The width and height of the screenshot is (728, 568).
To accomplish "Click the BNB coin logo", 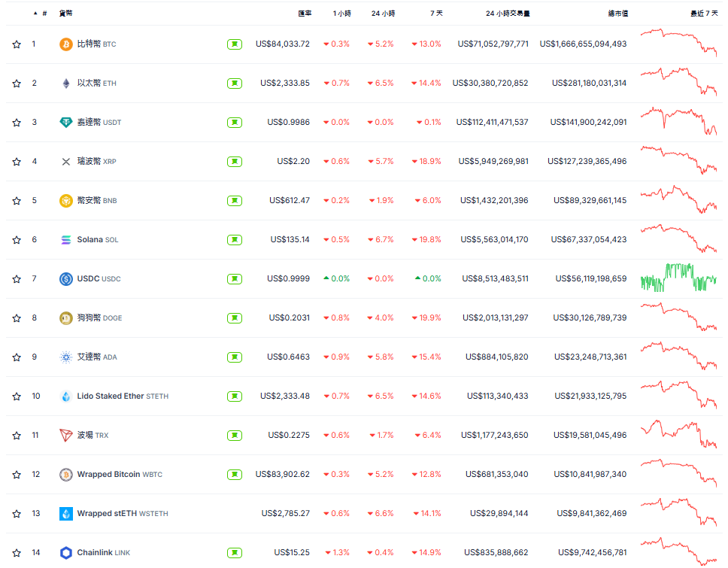I will tap(66, 201).
